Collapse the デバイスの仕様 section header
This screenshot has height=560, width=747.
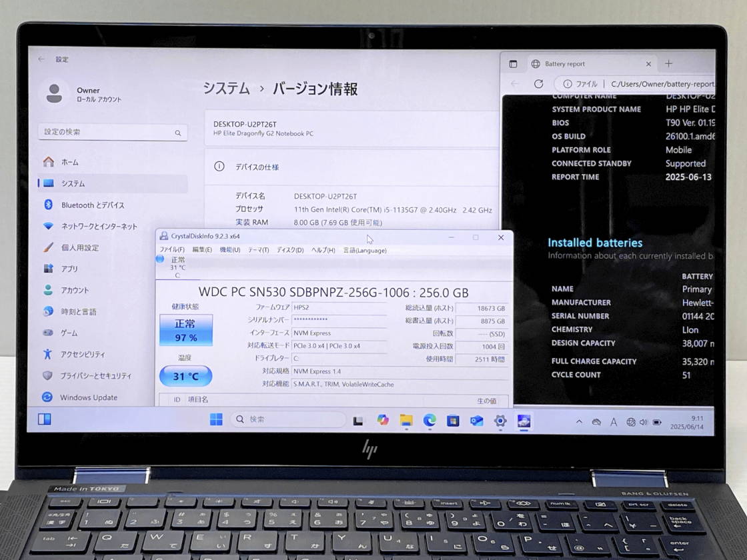[351, 167]
